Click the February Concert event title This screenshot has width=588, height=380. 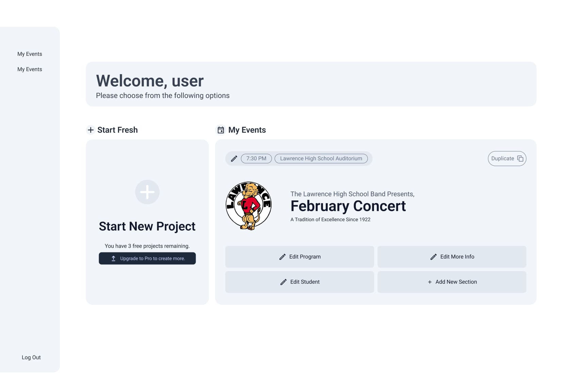pyautogui.click(x=348, y=206)
